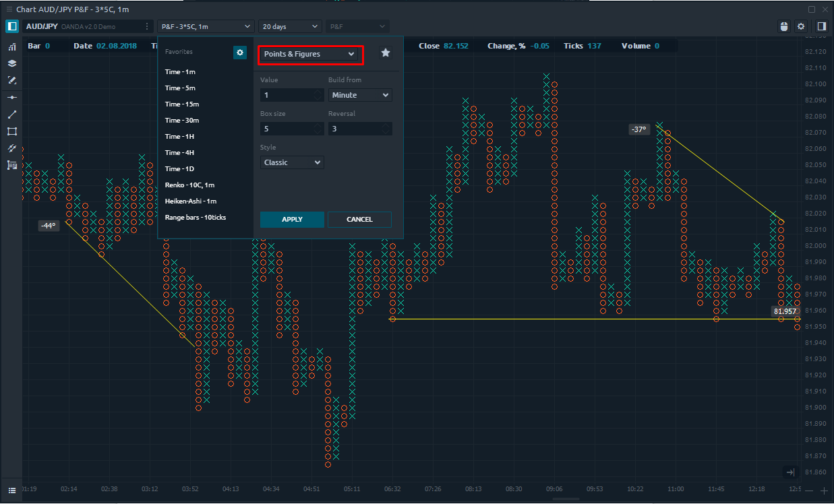Expand the Classic style dropdown
Image resolution: width=834 pixels, height=504 pixels.
point(292,162)
